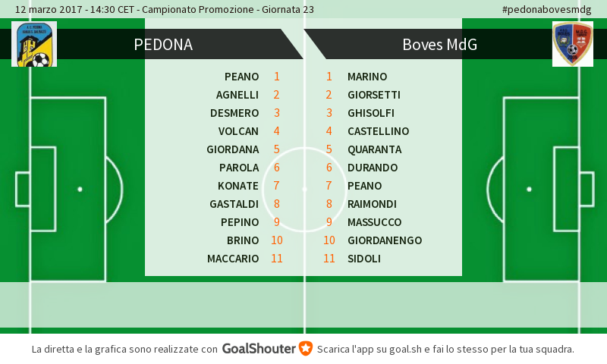Viewport: 607px width, 364px height.
Task: Select the PEDONA team header
Action: point(163,45)
